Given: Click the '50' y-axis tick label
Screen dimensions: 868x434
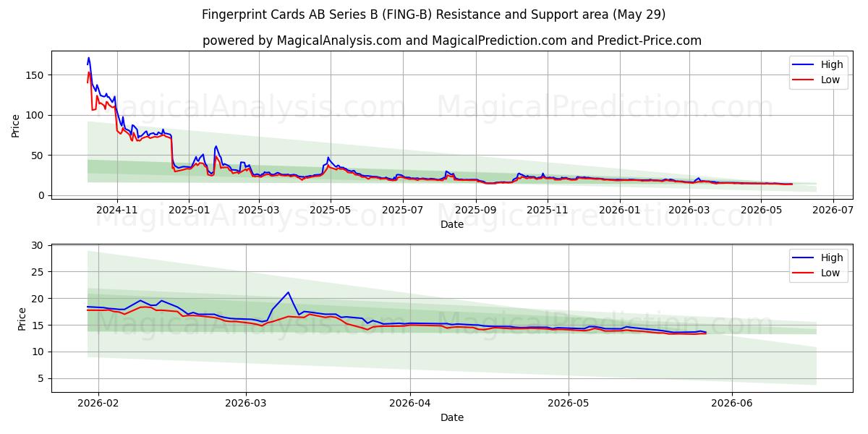Looking at the screenshot, I should 39,156.
